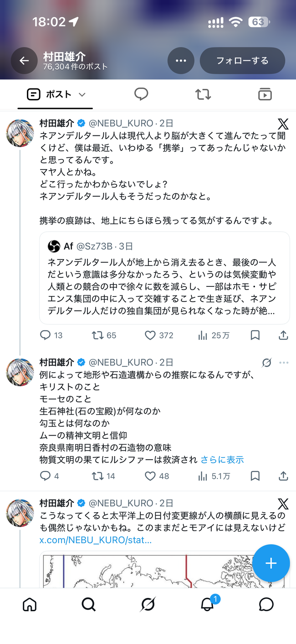Bookmark the first Neanderthal post

pos(255,335)
